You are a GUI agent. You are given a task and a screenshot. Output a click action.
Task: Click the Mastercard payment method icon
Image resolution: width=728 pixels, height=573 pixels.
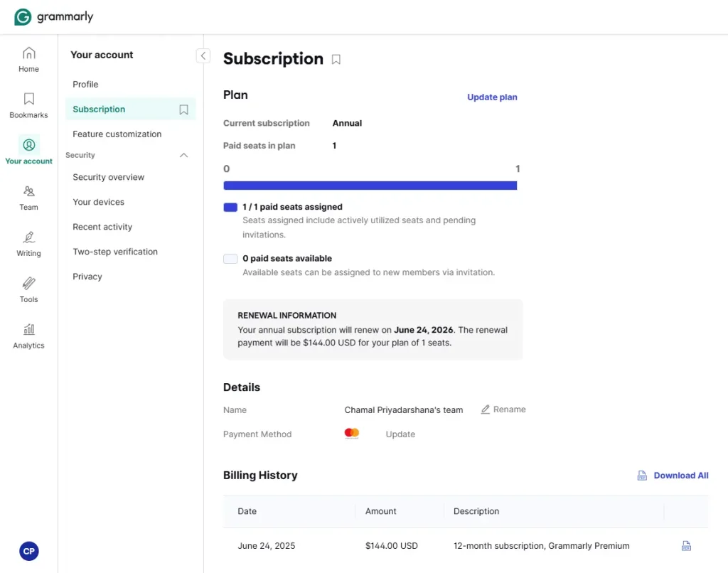352,434
